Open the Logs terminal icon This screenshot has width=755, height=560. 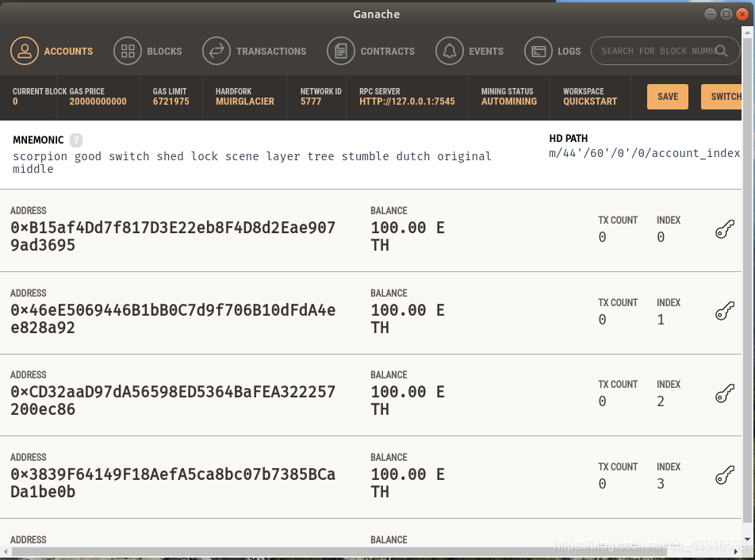click(x=538, y=51)
